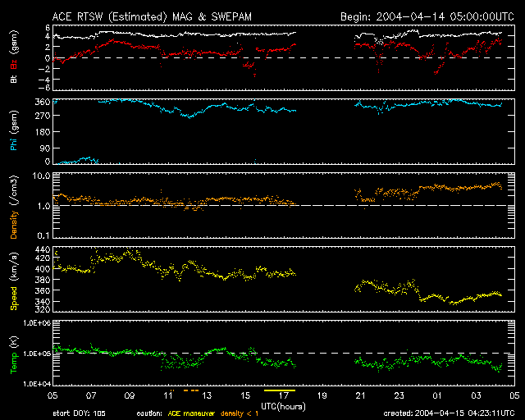Click the orange "density < 1" legend text

click(x=240, y=413)
